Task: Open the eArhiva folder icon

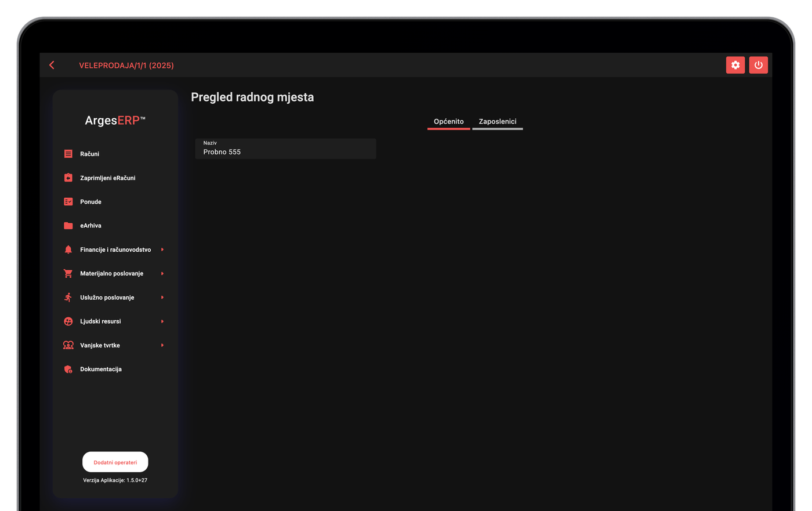Action: click(x=68, y=226)
